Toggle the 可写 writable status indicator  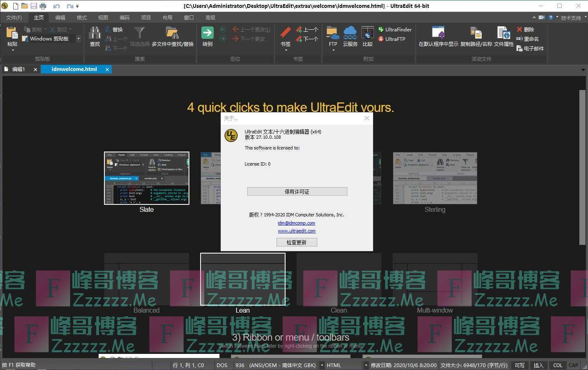(520, 365)
